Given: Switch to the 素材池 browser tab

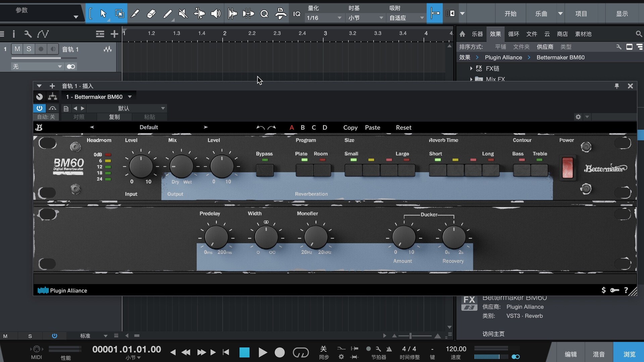Looking at the screenshot, I should point(583,34).
